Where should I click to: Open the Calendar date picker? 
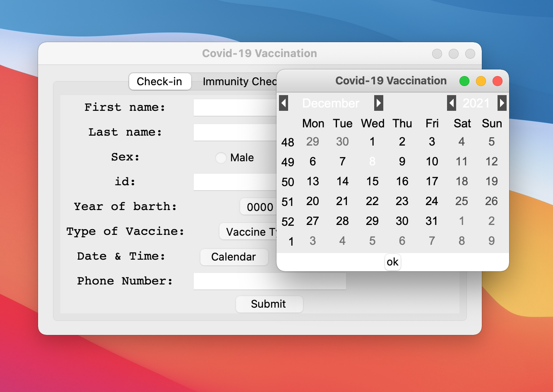coord(234,257)
